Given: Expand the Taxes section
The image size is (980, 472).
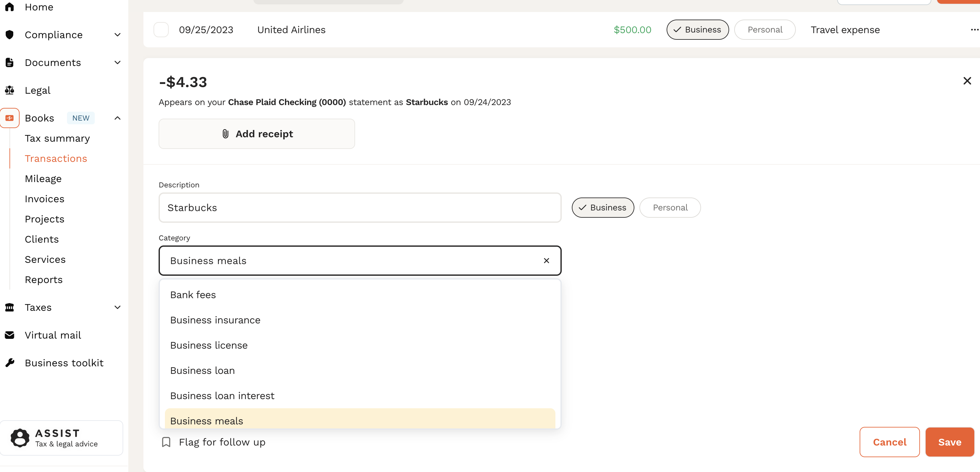Looking at the screenshot, I should pyautogui.click(x=117, y=307).
